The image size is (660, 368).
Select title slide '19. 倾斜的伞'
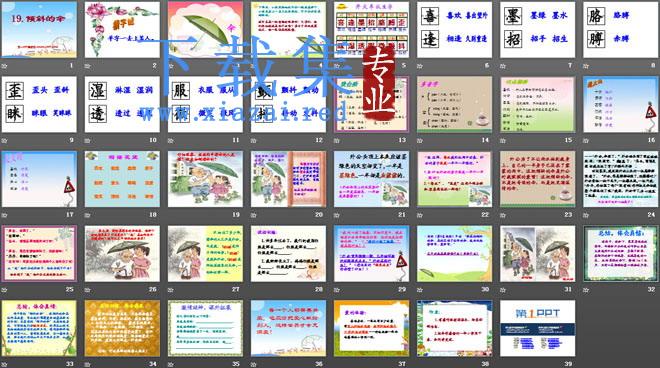point(39,29)
